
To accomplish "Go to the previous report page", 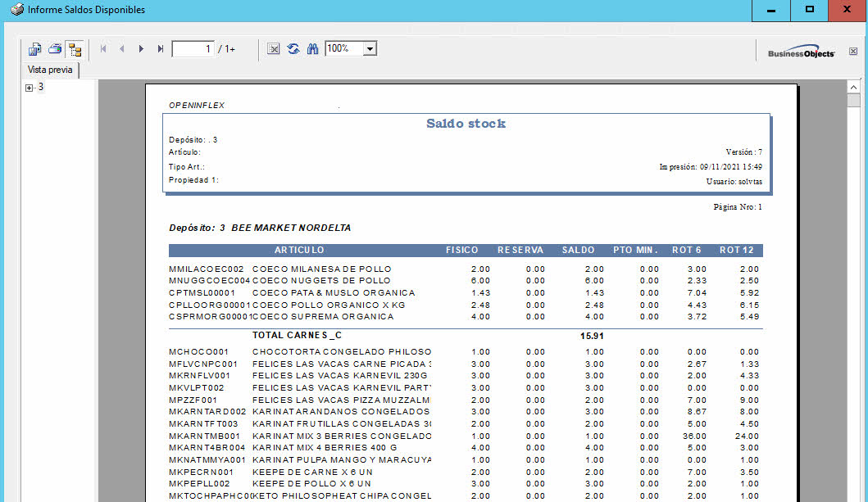I will click(122, 49).
